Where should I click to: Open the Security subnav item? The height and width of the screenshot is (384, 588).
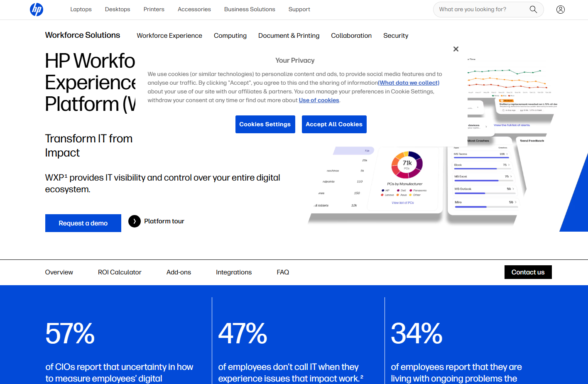[396, 36]
